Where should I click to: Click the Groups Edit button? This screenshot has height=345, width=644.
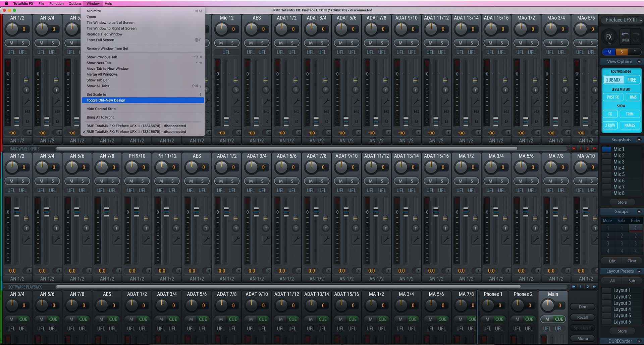coord(612,261)
